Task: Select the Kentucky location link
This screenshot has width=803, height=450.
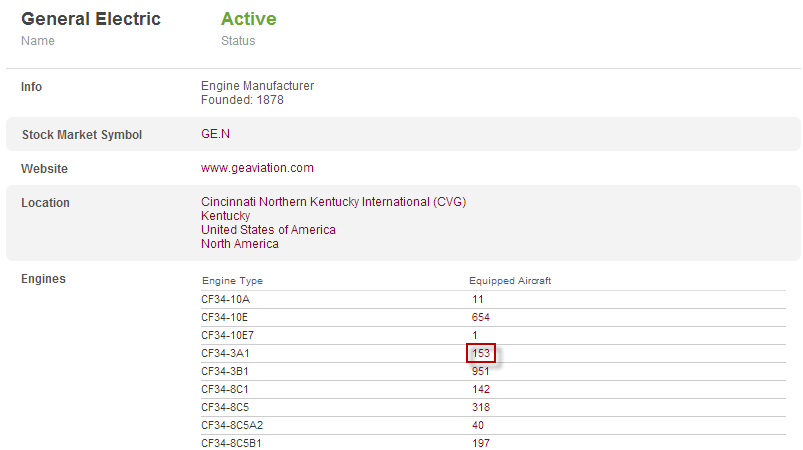Action: [225, 216]
